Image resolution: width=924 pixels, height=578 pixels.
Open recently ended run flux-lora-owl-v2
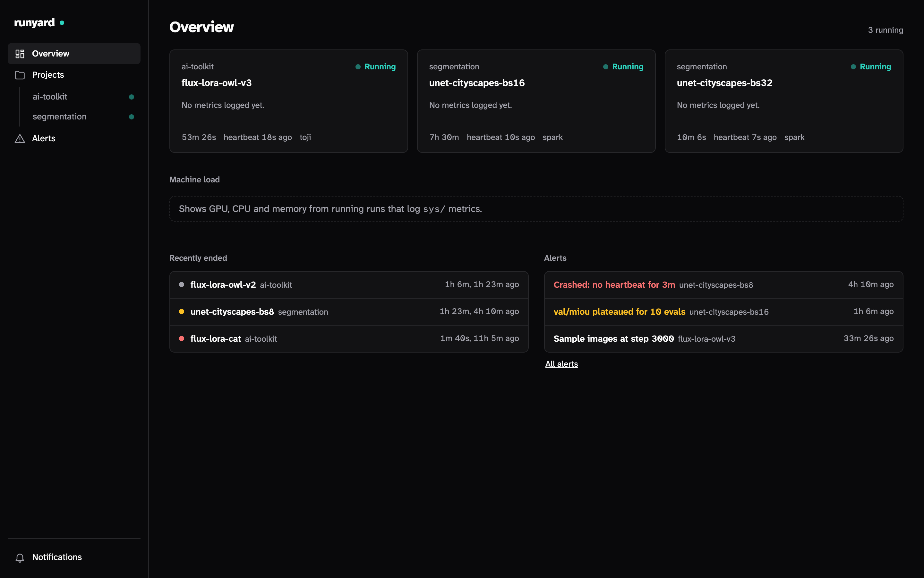pyautogui.click(x=349, y=285)
